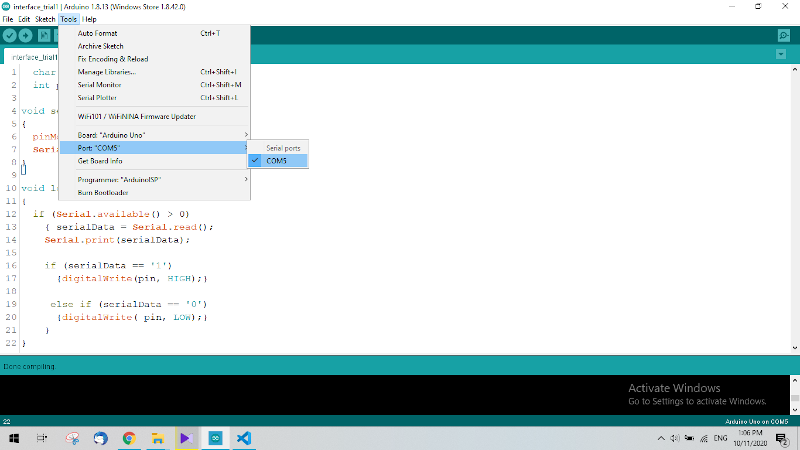Select Burn Bootloader entry

(155, 192)
